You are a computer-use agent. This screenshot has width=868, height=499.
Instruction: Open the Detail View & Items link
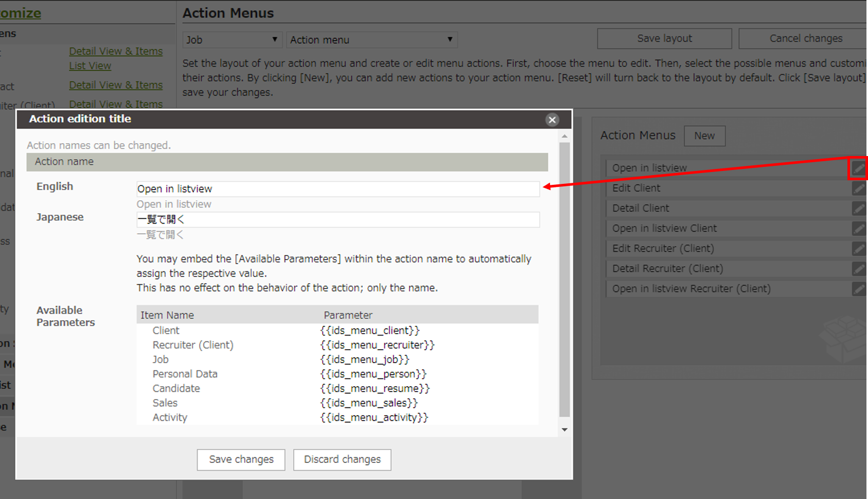[115, 51]
